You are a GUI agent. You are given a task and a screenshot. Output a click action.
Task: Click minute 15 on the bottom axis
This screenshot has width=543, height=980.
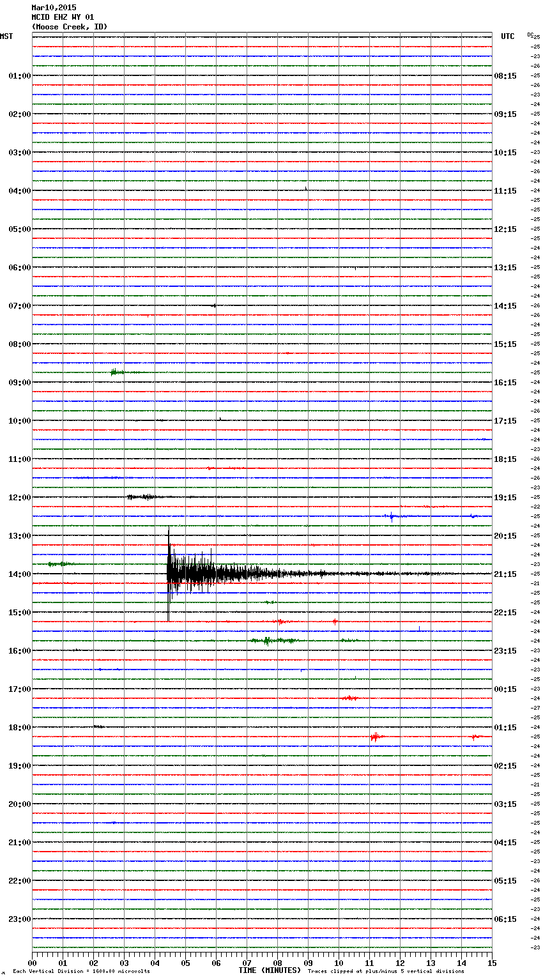492,963
